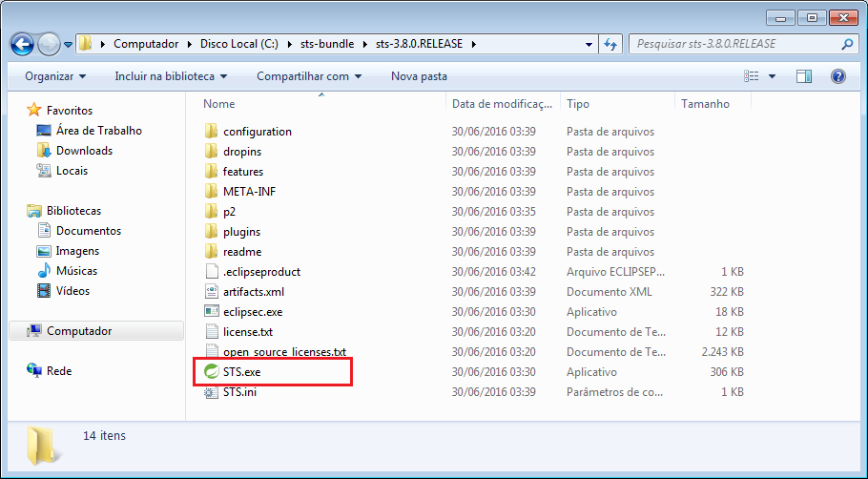This screenshot has height=479, width=868.
Task: Select sts-bundle in the address breadcrumb
Action: pos(327,44)
